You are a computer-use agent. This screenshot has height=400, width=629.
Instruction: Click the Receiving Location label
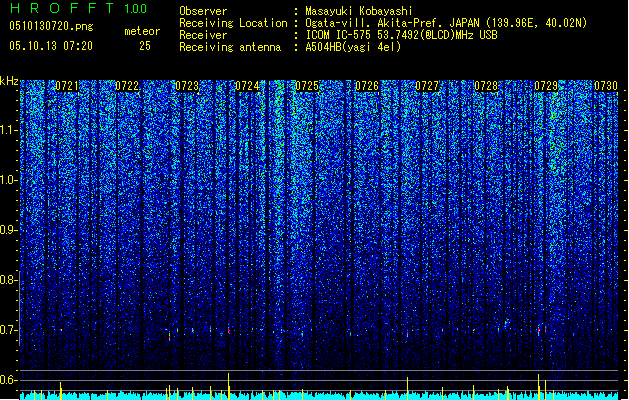pyautogui.click(x=233, y=23)
